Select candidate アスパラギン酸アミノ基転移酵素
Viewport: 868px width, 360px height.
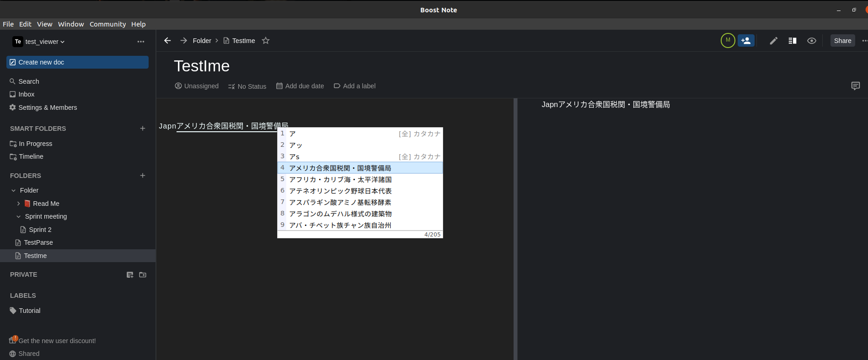pos(360,202)
